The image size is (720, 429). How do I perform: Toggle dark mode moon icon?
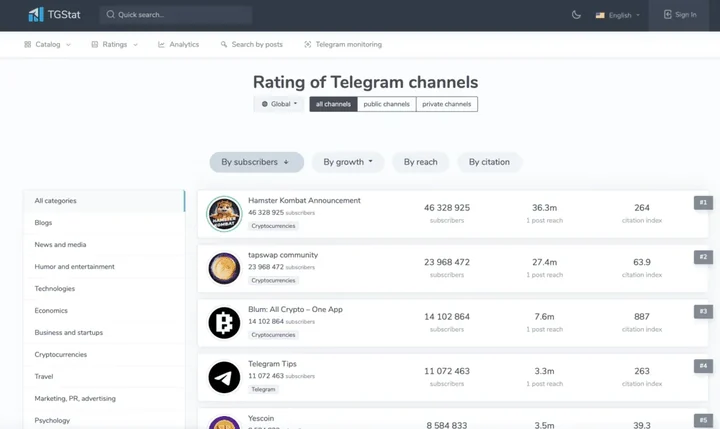click(x=576, y=15)
